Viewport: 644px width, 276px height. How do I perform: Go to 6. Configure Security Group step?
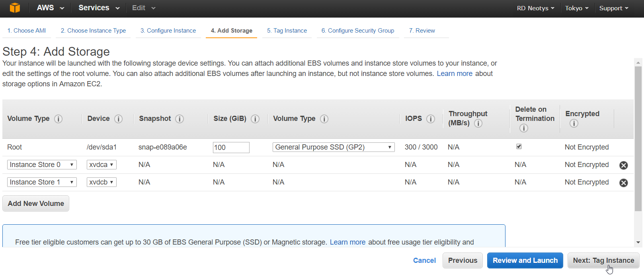(x=358, y=31)
